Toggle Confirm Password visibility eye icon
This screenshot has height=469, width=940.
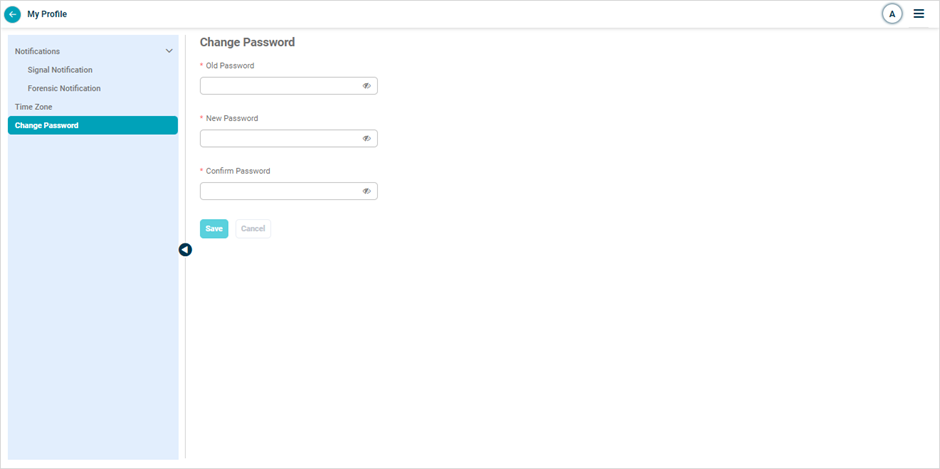click(367, 191)
